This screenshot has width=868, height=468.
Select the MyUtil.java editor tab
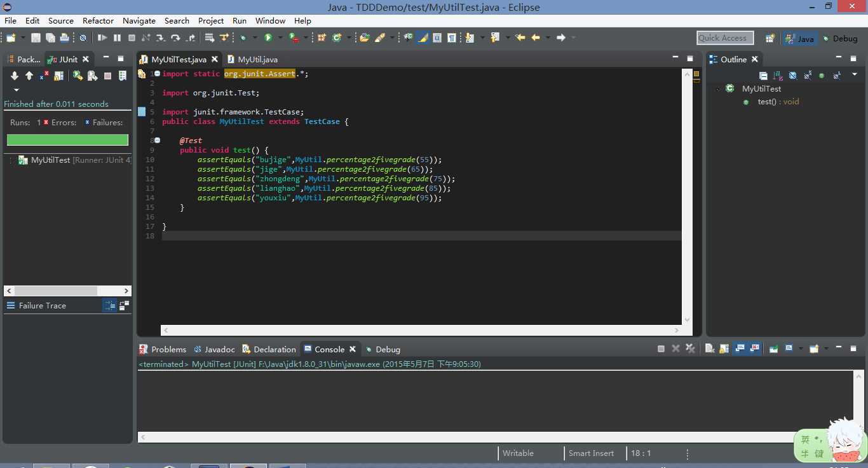252,59
